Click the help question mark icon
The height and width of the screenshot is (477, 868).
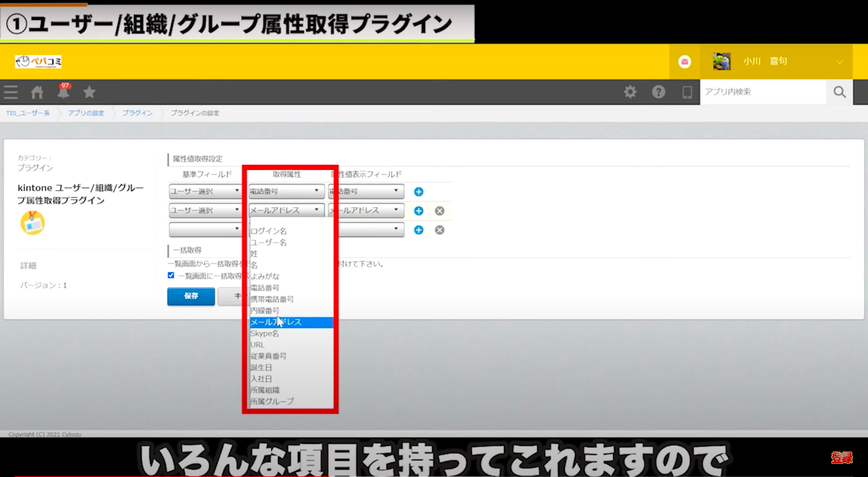(x=658, y=92)
